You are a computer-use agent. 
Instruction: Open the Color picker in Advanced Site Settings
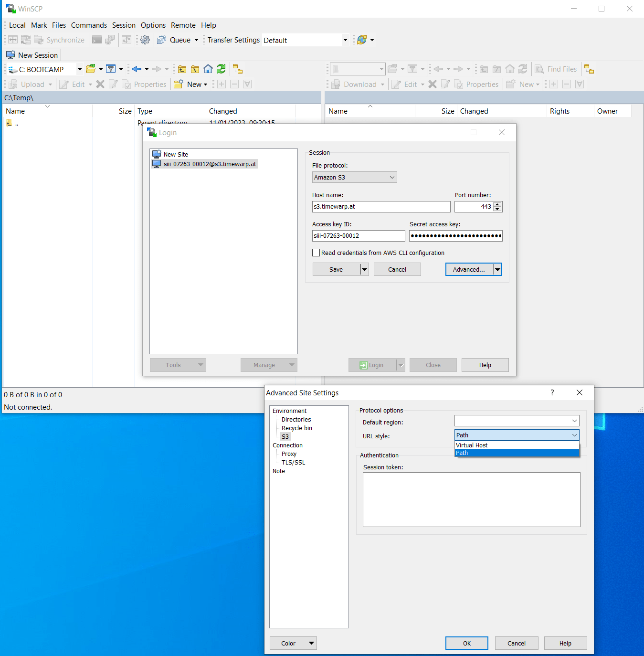point(293,643)
